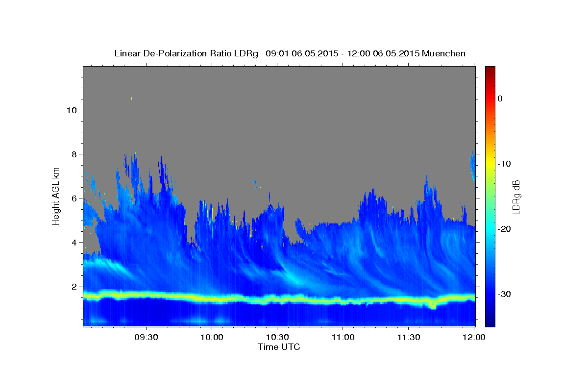
Task: Click the '10:00' time axis label
Action: [212, 338]
